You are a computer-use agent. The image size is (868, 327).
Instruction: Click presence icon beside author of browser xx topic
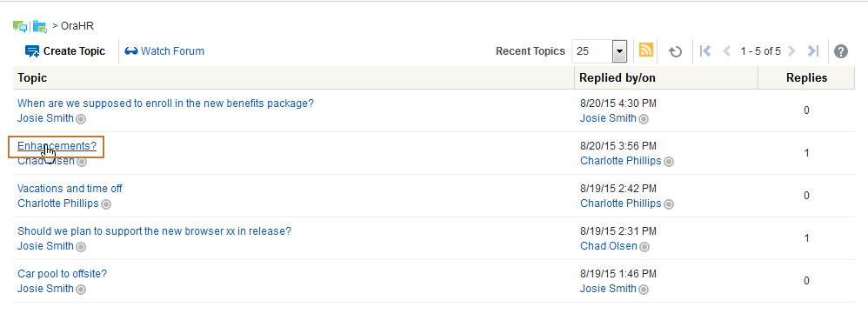pyautogui.click(x=81, y=247)
